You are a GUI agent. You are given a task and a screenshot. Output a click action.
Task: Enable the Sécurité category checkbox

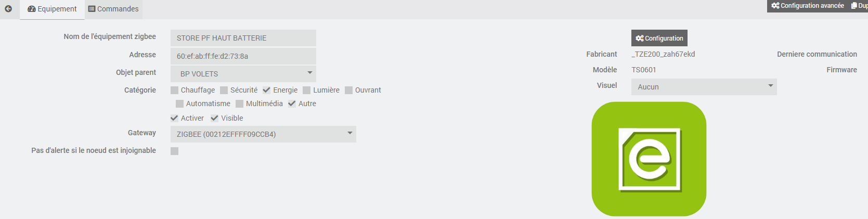click(x=224, y=90)
